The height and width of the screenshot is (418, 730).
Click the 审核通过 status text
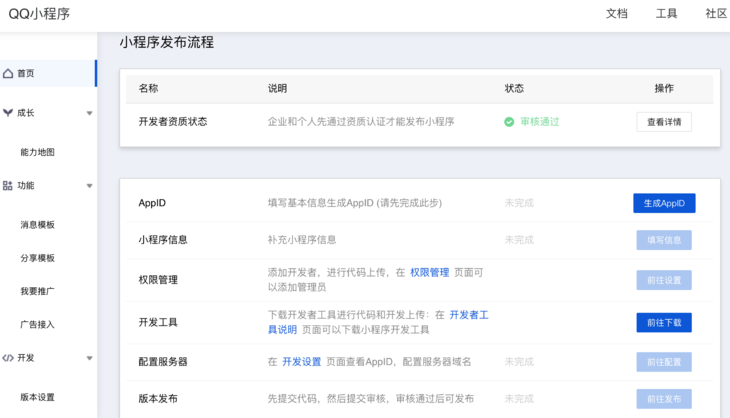click(x=540, y=122)
